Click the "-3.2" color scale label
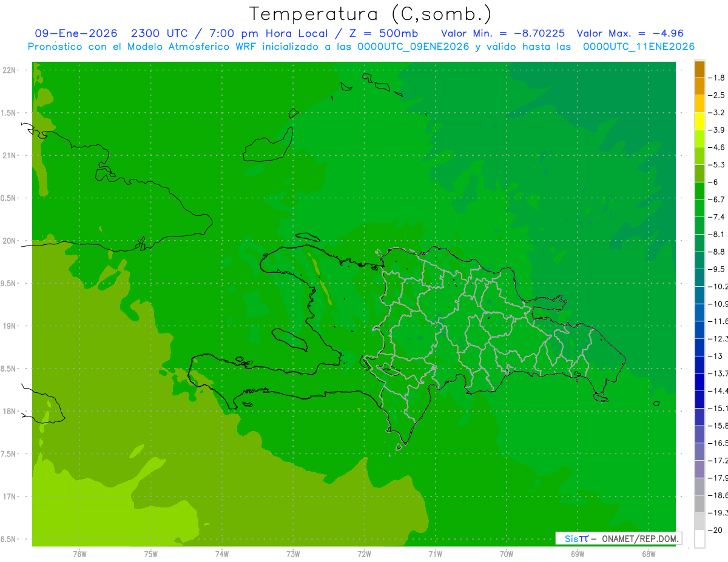728x562 pixels. [718, 112]
